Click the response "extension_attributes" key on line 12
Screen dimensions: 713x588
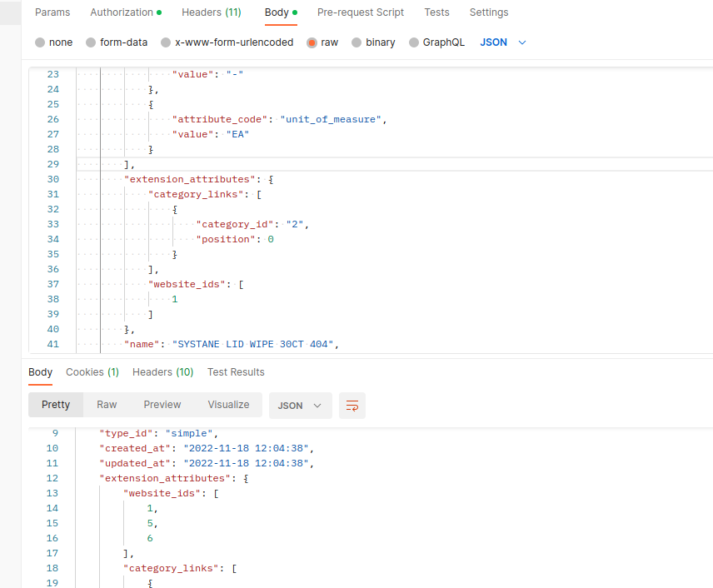165,478
